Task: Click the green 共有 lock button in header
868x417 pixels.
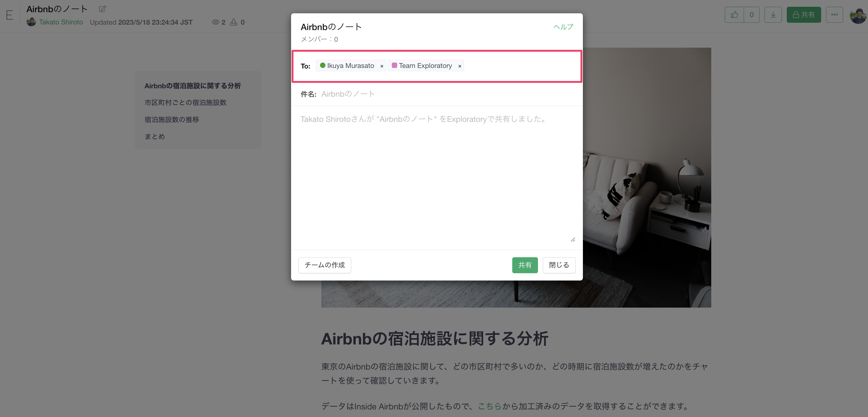Action: [x=804, y=15]
